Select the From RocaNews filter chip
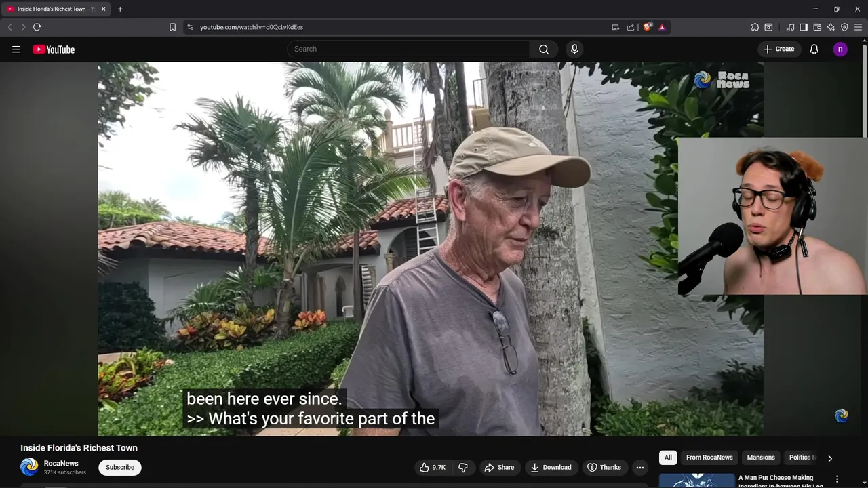Viewport: 868px width, 488px height. 709,457
